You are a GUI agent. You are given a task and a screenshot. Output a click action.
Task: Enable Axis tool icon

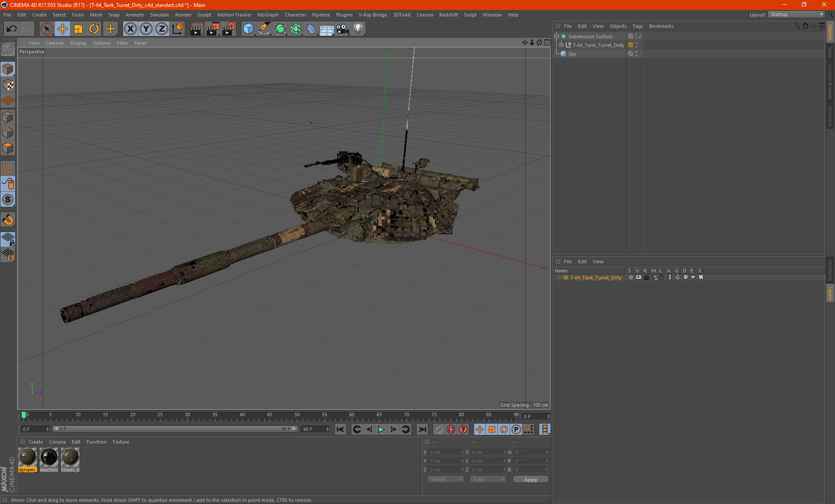[x=8, y=168]
